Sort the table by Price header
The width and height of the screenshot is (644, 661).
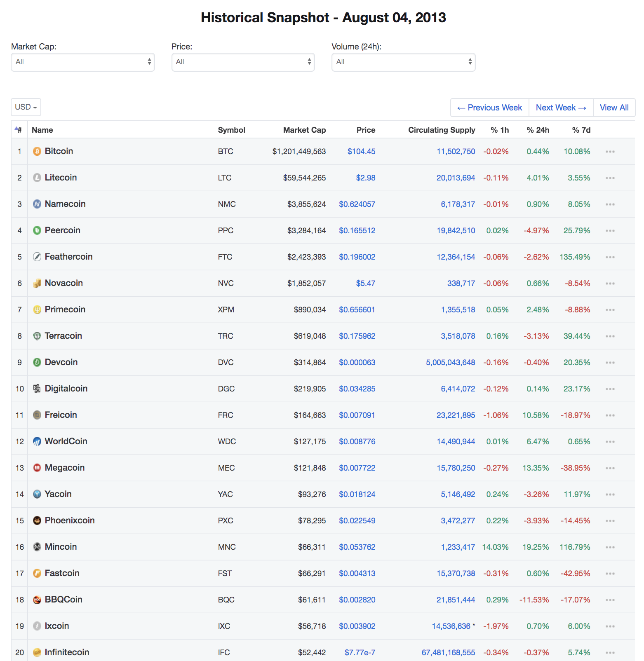366,130
